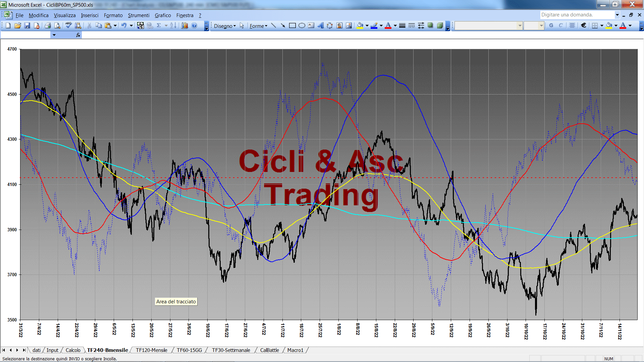Open a file using the folder icon
The image size is (644, 362).
[17, 25]
